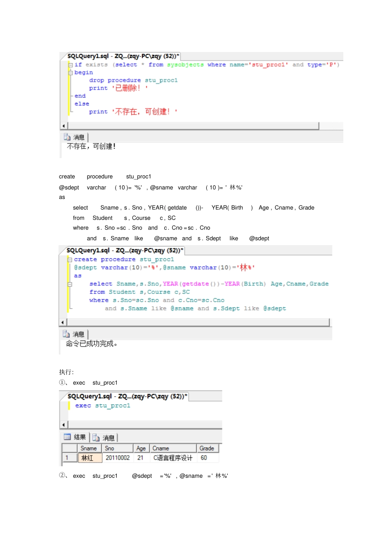Click the 消息 icon beside the 结果 tab
This screenshot has width=392, height=555.
(96, 437)
